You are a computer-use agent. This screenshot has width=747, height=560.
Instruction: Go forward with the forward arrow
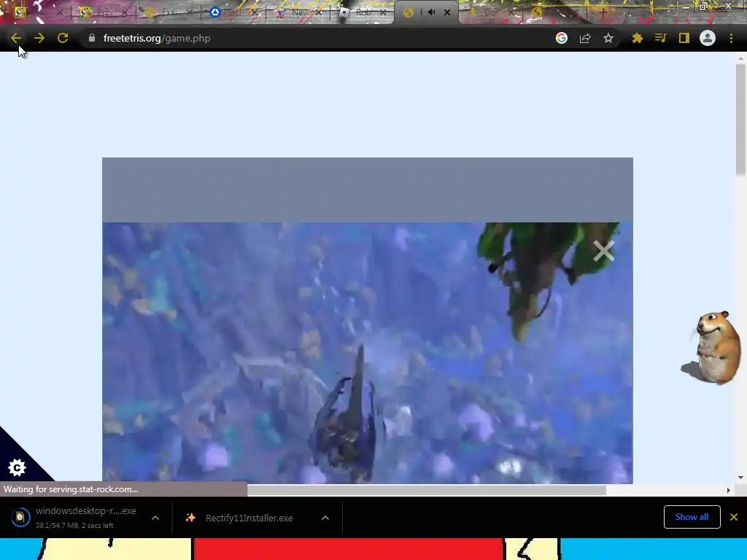pyautogui.click(x=39, y=38)
